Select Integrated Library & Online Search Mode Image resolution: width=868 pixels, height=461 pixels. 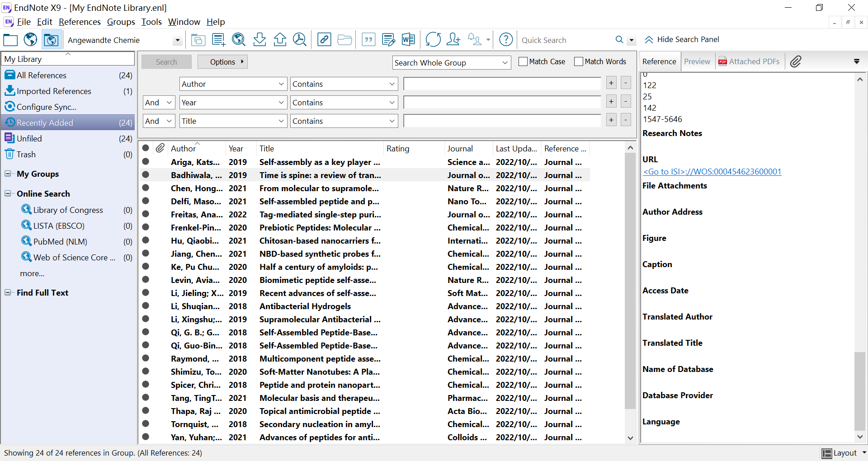pyautogui.click(x=51, y=40)
